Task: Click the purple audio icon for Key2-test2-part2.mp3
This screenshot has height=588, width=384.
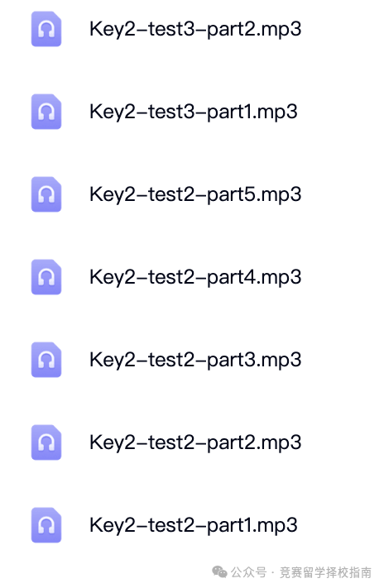Action: (x=46, y=442)
